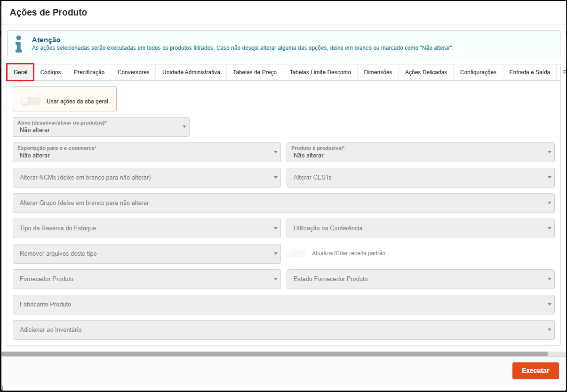Toggle 'Atualizar/Criar receita padrão' switch

(x=296, y=253)
